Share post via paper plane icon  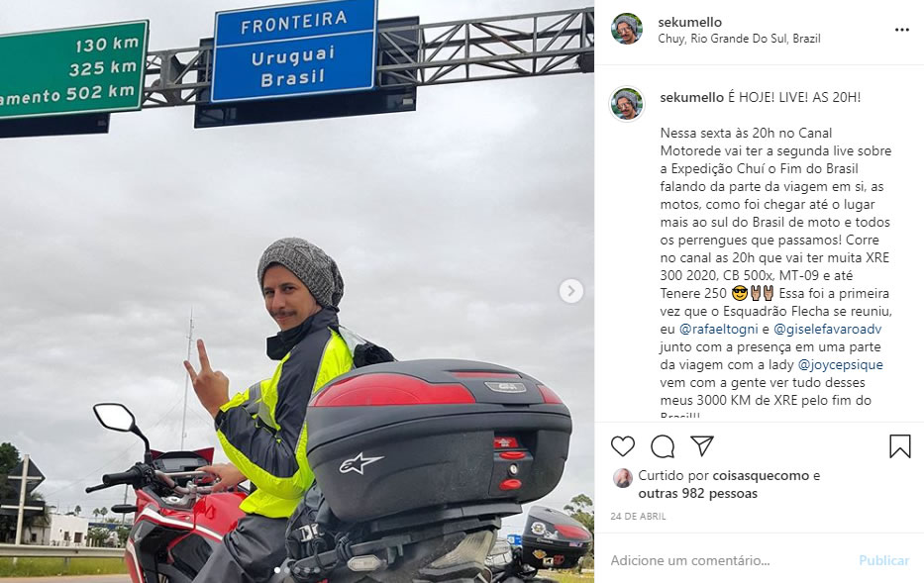coord(702,445)
